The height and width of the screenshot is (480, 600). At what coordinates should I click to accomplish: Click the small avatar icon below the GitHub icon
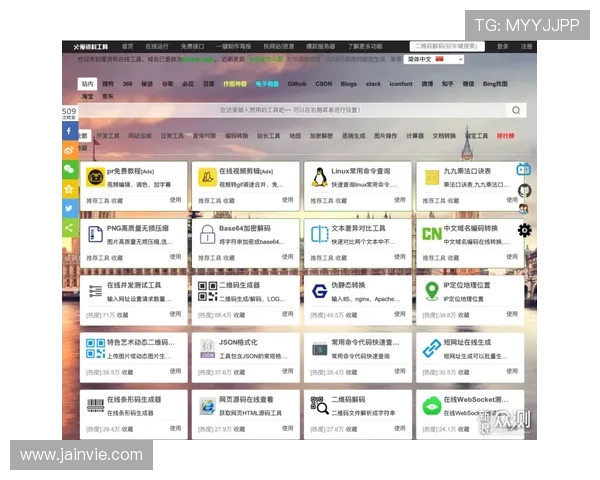(x=523, y=209)
